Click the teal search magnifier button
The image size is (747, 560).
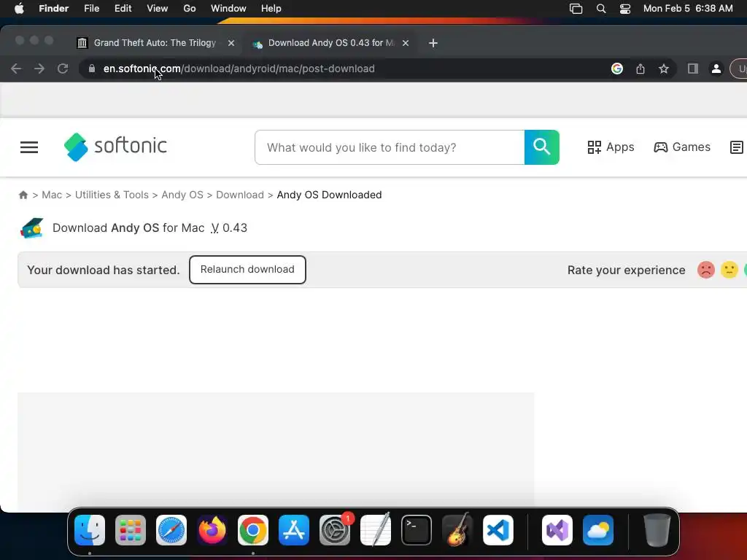coord(542,147)
